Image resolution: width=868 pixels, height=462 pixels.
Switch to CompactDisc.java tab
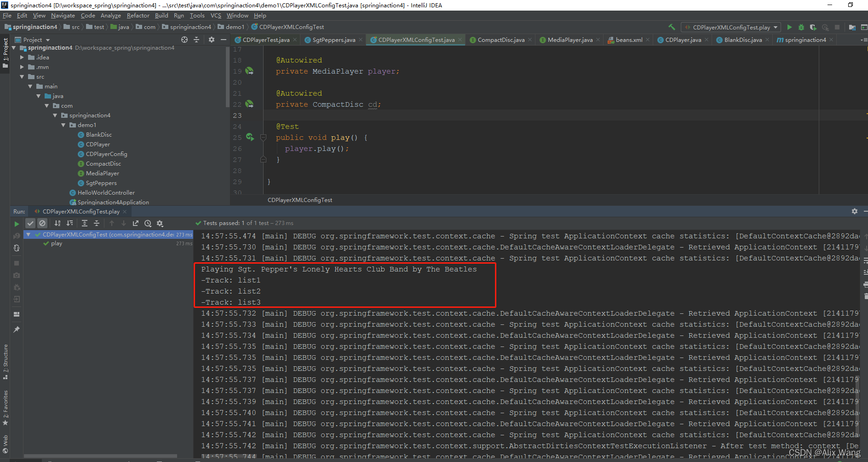pyautogui.click(x=500, y=40)
